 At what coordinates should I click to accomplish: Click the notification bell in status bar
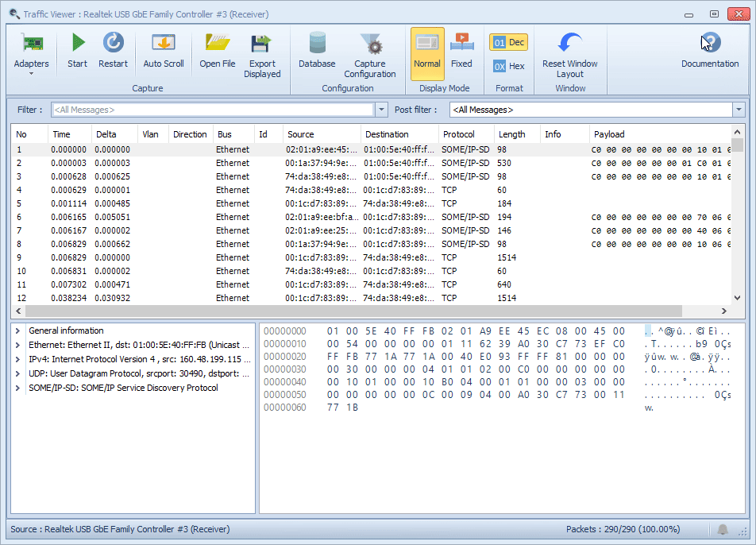[723, 530]
